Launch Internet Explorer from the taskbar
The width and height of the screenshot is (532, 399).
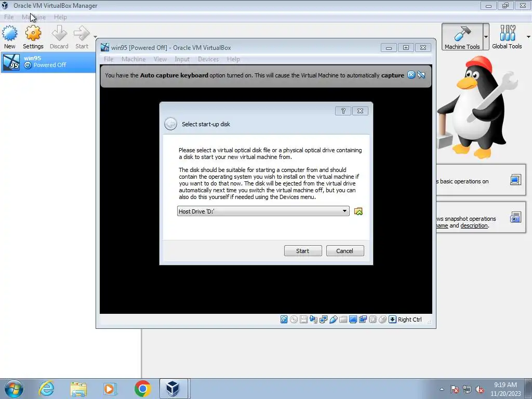point(46,389)
